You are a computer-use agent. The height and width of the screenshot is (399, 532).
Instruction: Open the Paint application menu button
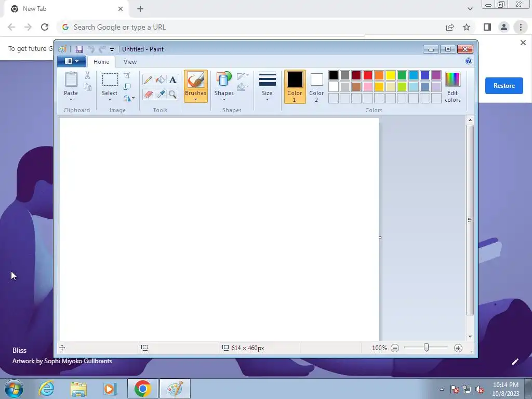tap(72, 61)
